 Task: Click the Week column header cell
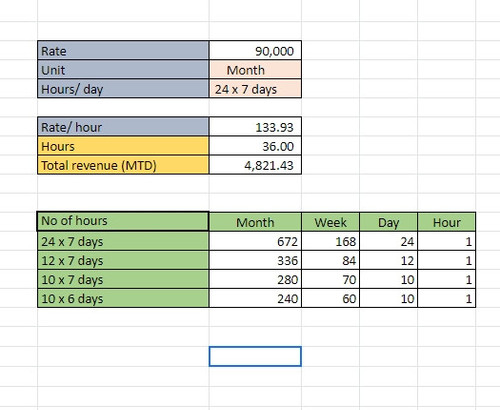pos(330,222)
